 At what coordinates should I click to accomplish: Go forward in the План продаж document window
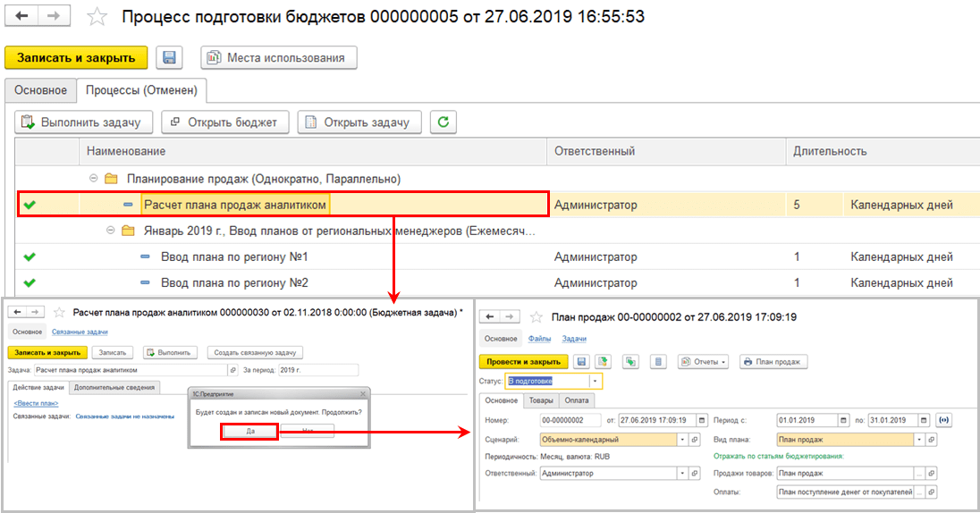510,316
